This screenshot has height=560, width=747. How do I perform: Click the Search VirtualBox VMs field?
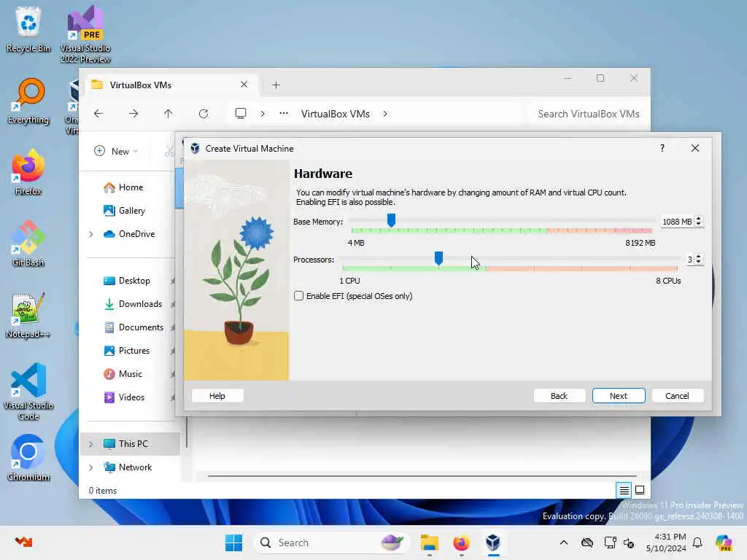click(589, 114)
